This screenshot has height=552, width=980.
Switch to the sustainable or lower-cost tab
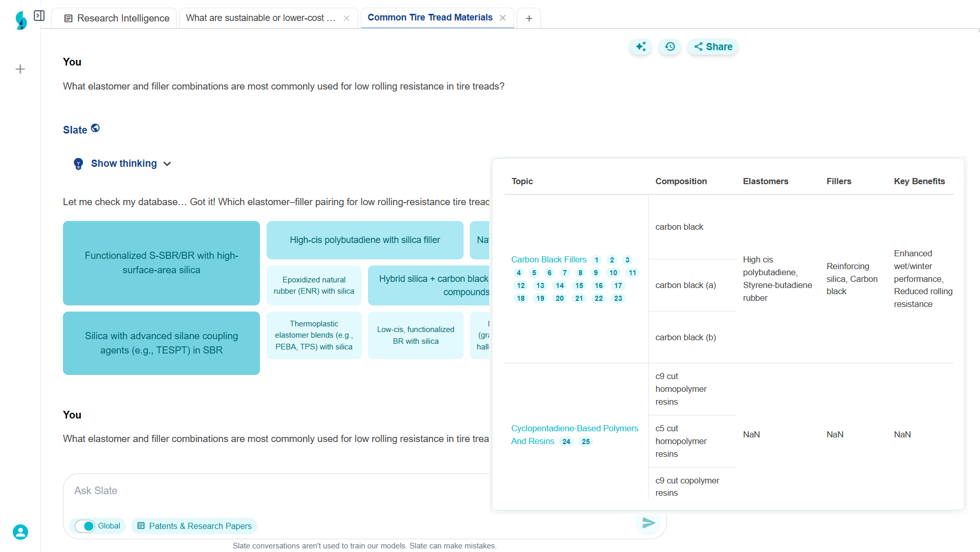260,18
